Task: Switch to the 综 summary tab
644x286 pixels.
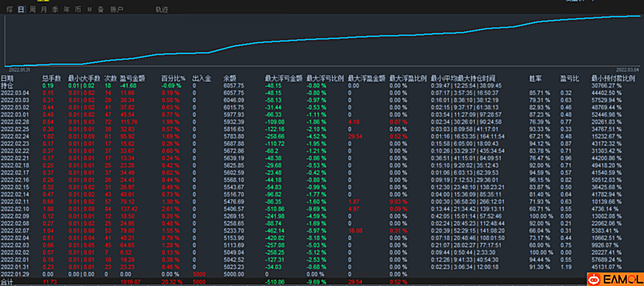Action: (x=9, y=9)
